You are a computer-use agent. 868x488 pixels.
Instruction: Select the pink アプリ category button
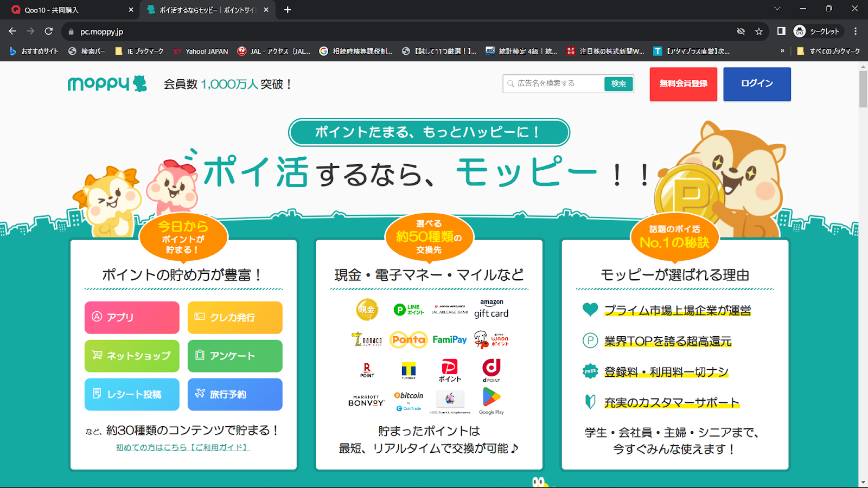[x=132, y=318]
